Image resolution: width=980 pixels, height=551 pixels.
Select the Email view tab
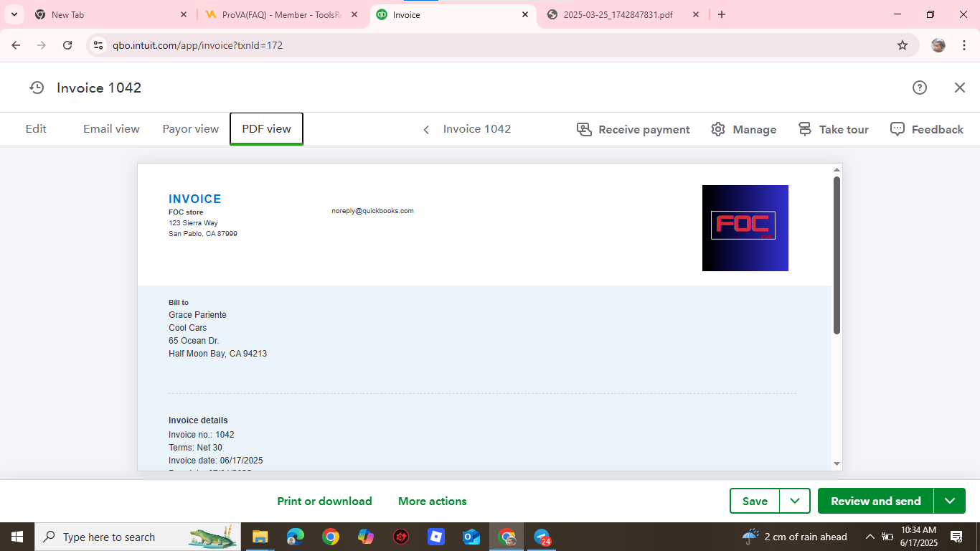coord(111,129)
